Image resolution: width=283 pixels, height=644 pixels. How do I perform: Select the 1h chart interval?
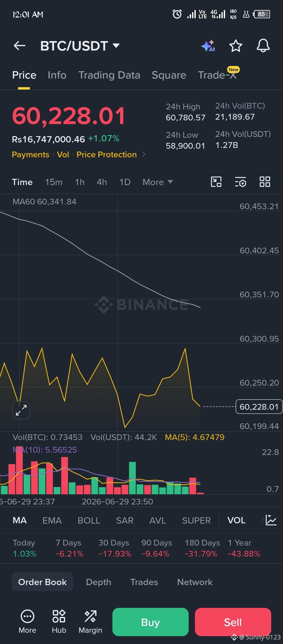(x=80, y=182)
